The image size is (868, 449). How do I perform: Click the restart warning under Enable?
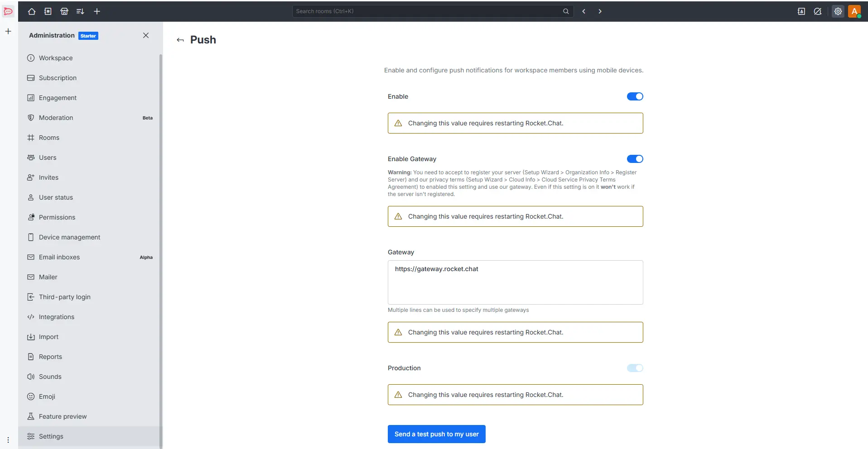tap(515, 123)
